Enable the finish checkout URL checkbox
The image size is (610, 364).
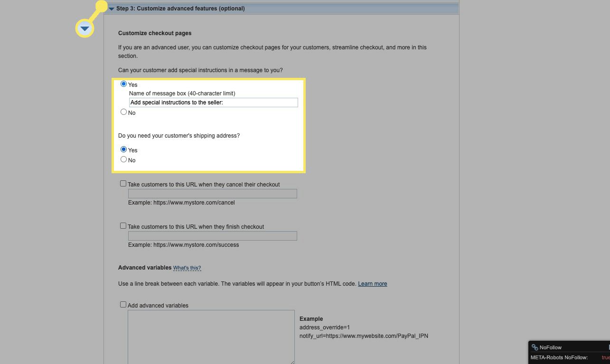123,226
